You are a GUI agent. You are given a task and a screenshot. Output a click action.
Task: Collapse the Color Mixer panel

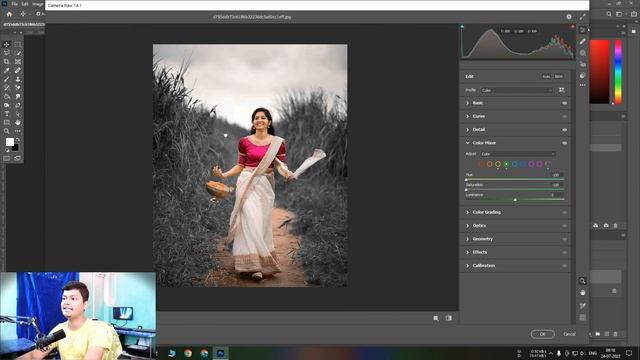click(468, 143)
